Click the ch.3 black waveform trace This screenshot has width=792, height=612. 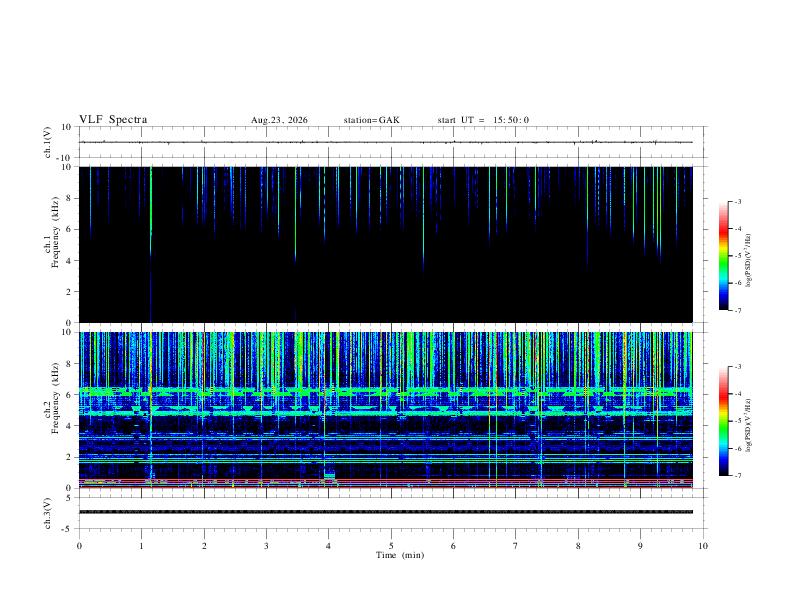click(x=386, y=512)
